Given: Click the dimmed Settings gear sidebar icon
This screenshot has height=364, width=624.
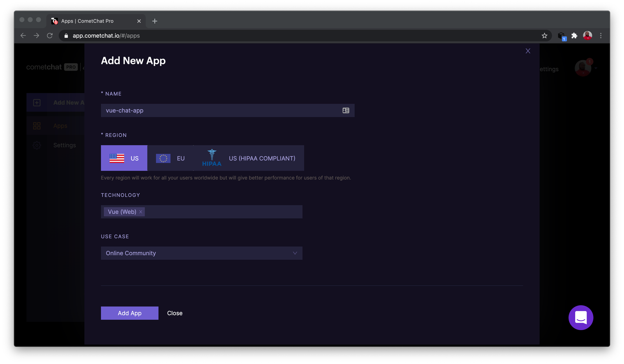Looking at the screenshot, I should [x=37, y=145].
